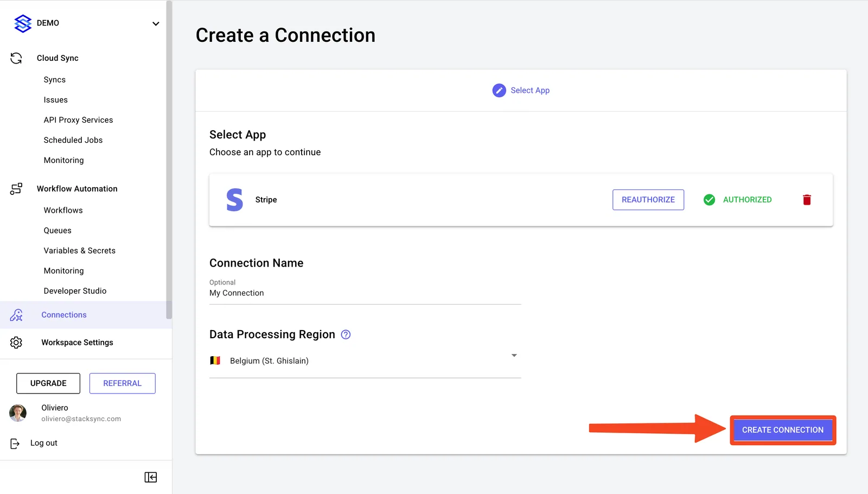Click the Select App step pencil icon
The image size is (868, 494).
click(x=499, y=91)
